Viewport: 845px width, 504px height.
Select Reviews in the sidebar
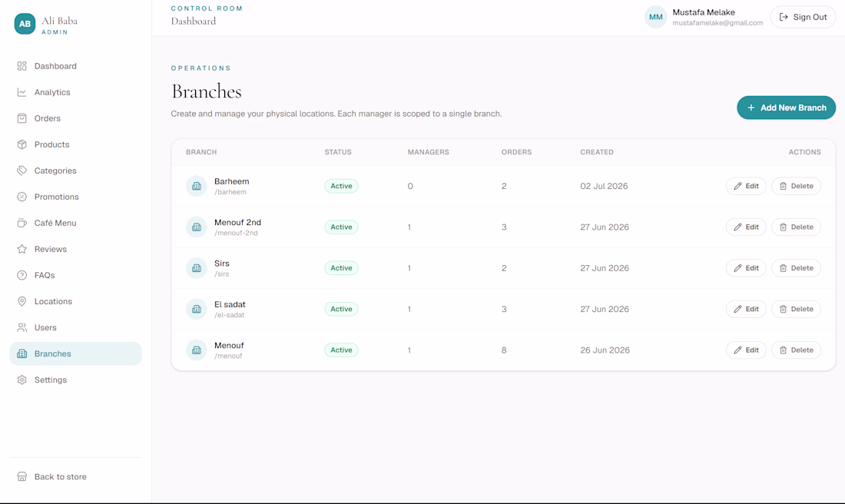[x=75, y=249]
